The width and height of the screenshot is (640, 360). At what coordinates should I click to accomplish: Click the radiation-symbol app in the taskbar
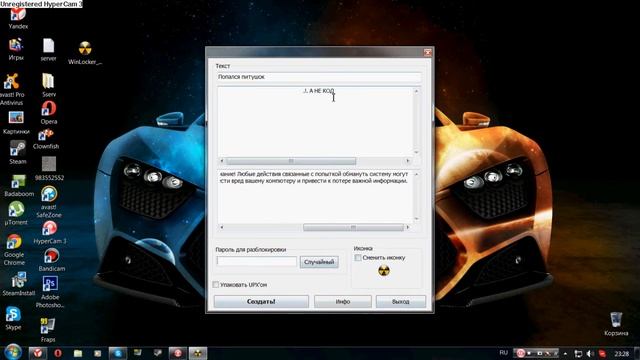click(x=198, y=353)
